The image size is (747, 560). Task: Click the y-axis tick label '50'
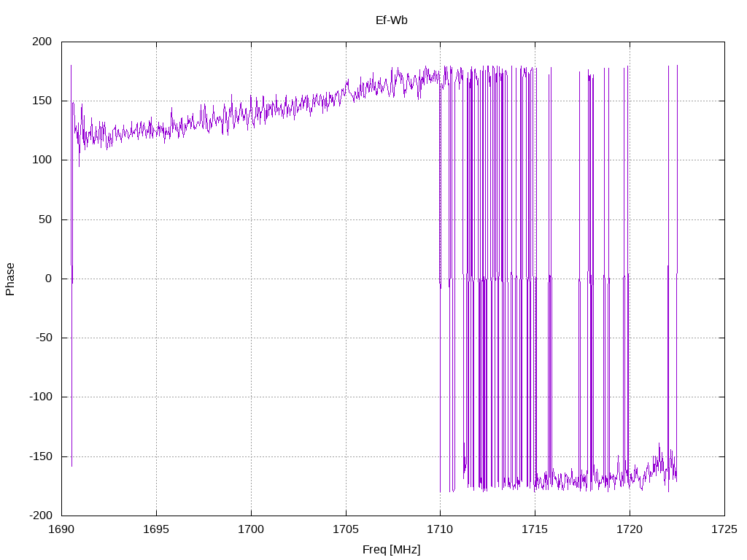point(45,219)
